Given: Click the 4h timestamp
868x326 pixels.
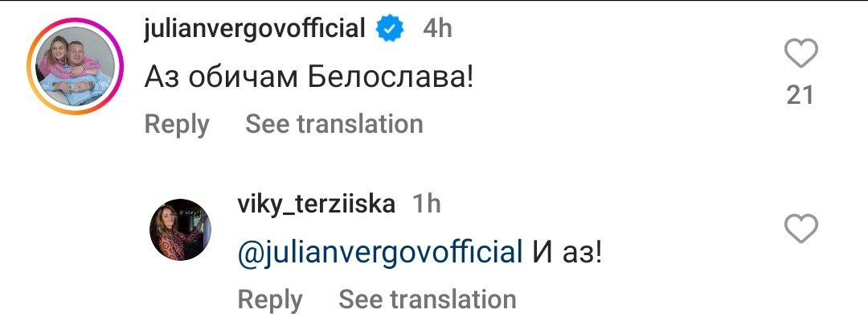Looking at the screenshot, I should coord(437,30).
